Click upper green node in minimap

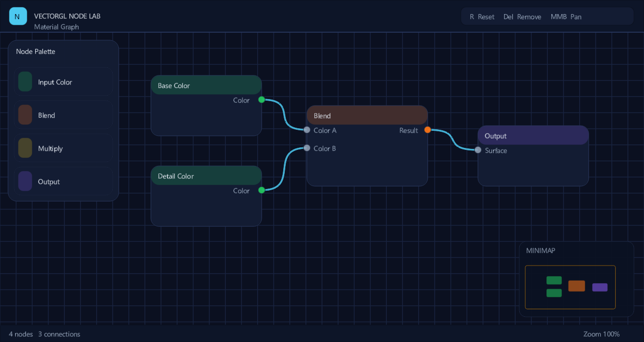pos(554,280)
